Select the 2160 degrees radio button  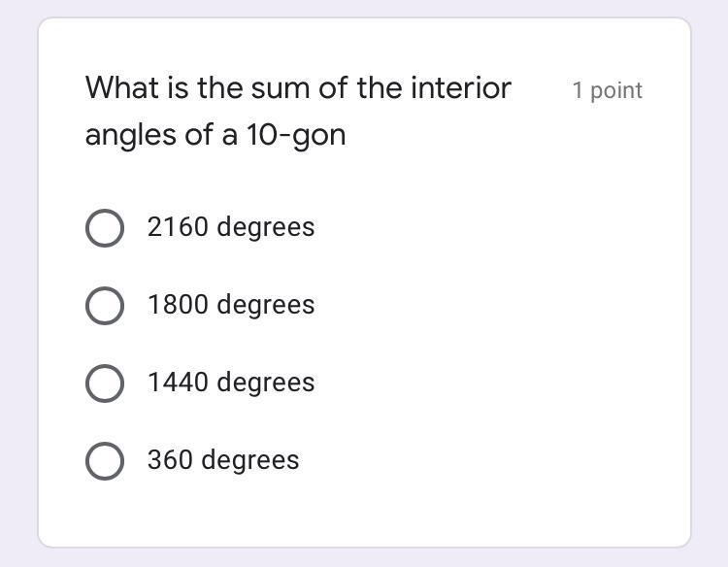point(105,228)
